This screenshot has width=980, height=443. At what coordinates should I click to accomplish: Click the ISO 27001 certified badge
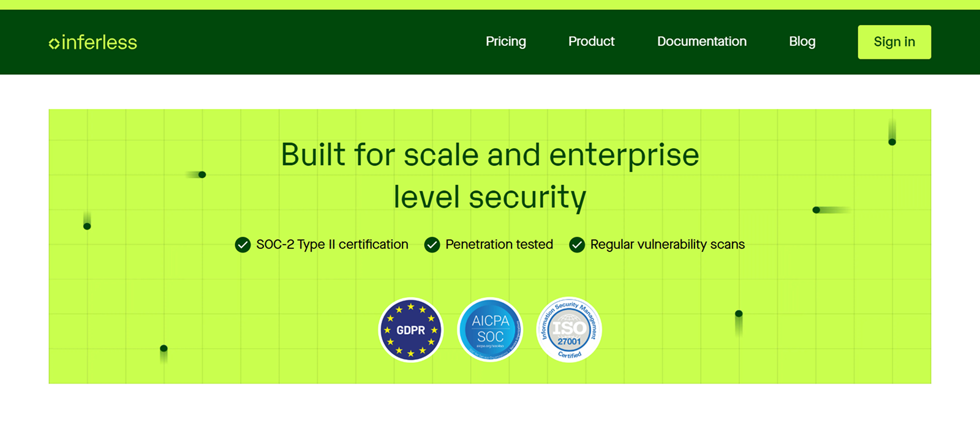click(x=569, y=330)
